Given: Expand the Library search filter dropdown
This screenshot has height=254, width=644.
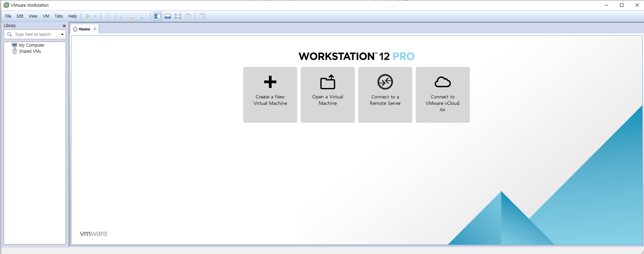Looking at the screenshot, I should (x=62, y=34).
